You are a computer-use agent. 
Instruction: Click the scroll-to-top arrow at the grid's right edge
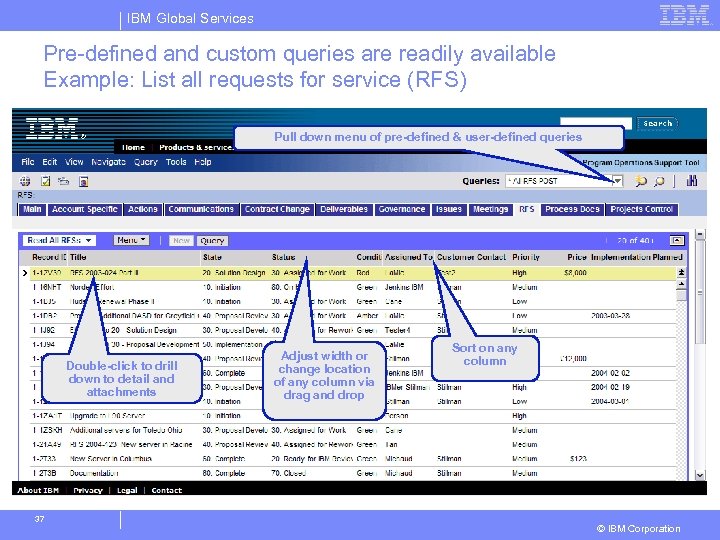[681, 272]
